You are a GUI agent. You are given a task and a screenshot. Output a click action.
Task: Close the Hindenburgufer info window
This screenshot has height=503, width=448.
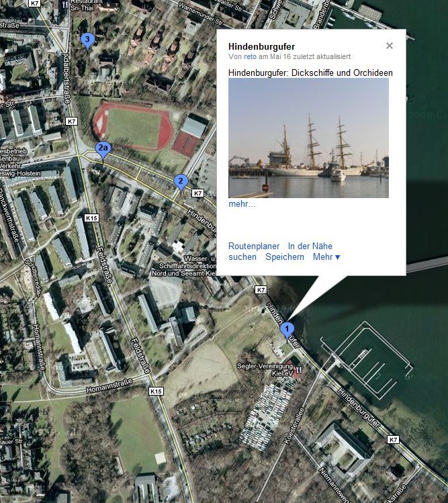tap(390, 46)
